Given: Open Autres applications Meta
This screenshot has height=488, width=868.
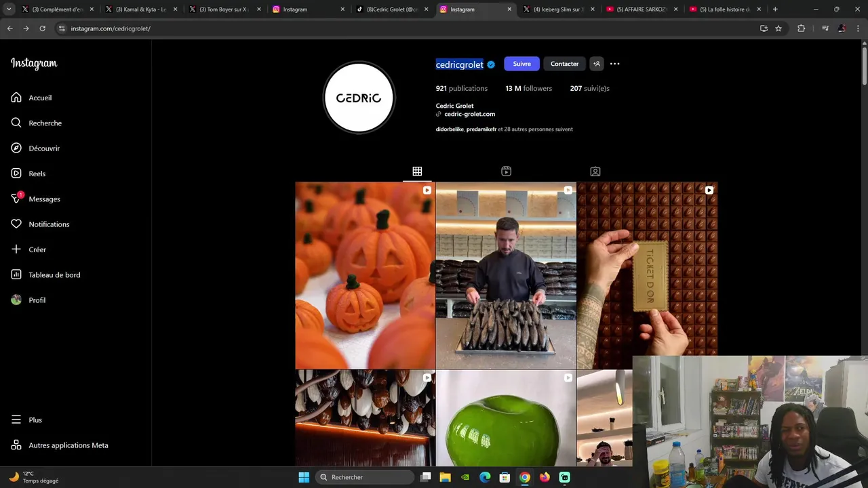Looking at the screenshot, I should [x=60, y=445].
